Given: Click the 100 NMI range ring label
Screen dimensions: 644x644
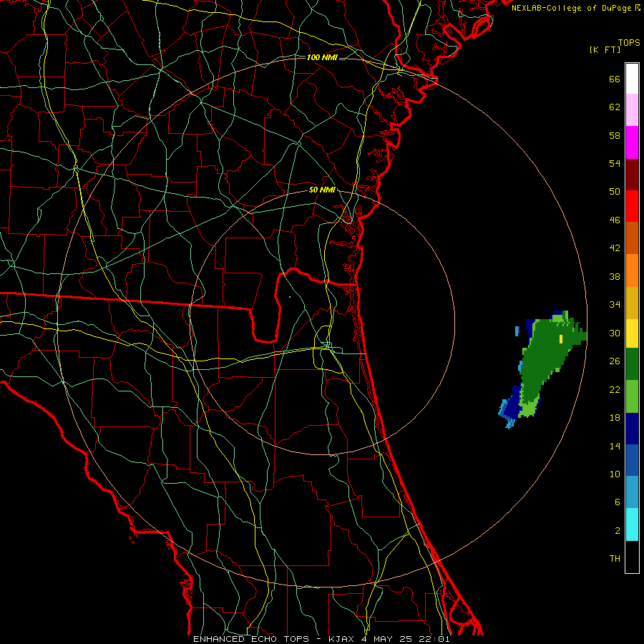Looking at the screenshot, I should (x=322, y=57).
